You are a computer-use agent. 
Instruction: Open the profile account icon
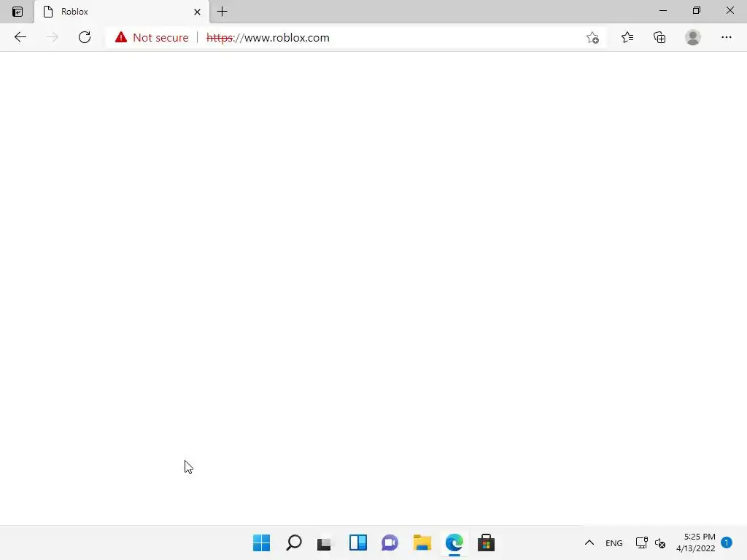click(x=693, y=37)
